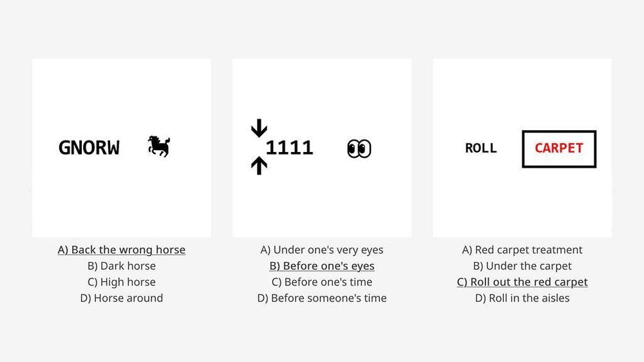Pick option D) Horse around
The height and width of the screenshot is (362, 644).
tap(122, 298)
